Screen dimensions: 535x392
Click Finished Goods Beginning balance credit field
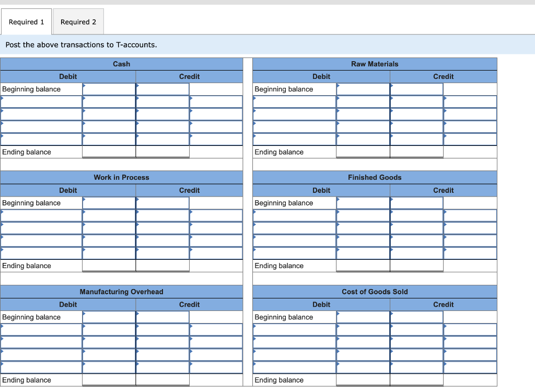pos(416,203)
